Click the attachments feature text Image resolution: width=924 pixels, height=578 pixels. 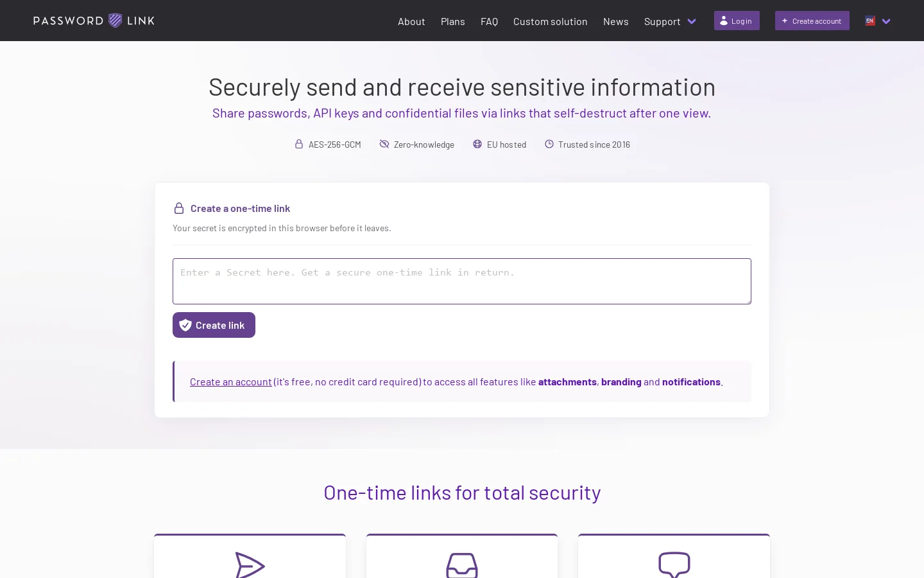point(567,381)
